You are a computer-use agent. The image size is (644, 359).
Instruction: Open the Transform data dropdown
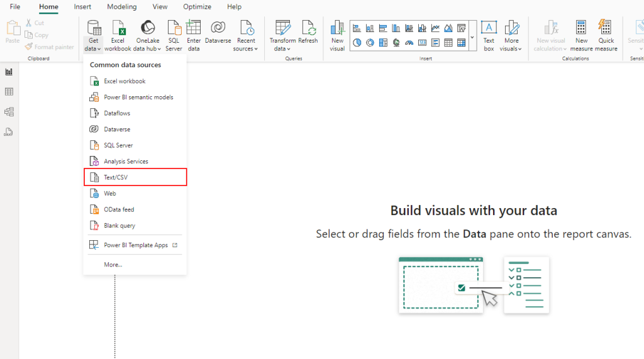(x=282, y=36)
